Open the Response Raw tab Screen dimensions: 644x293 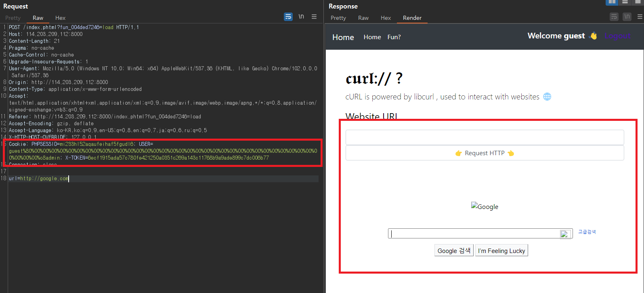[363, 18]
